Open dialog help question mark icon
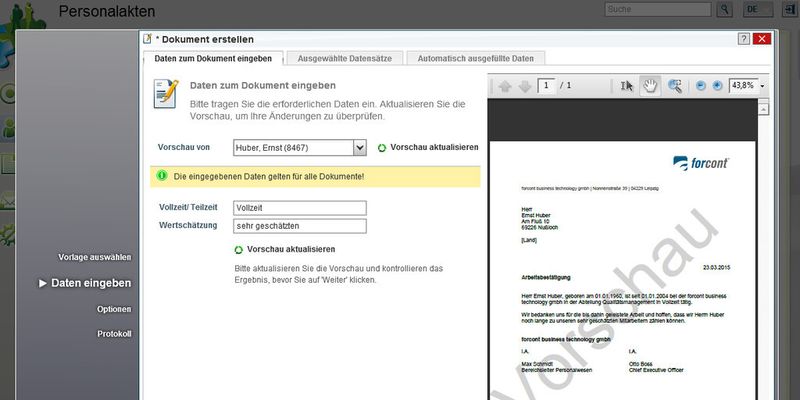The image size is (800, 400). point(744,39)
